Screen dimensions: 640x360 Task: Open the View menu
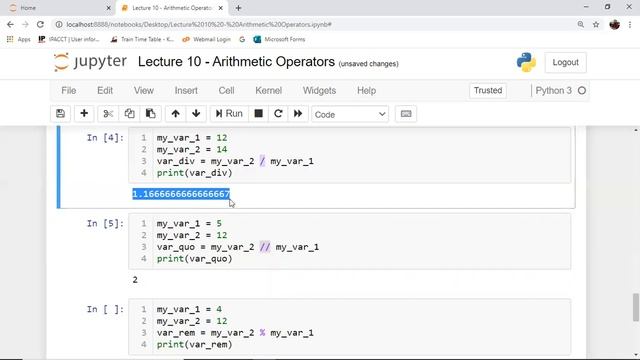click(x=144, y=91)
